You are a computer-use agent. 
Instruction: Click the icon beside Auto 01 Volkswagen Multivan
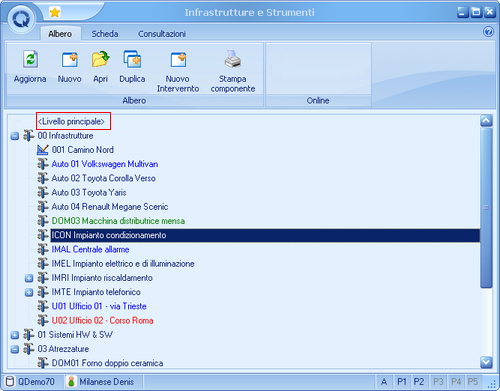click(43, 164)
